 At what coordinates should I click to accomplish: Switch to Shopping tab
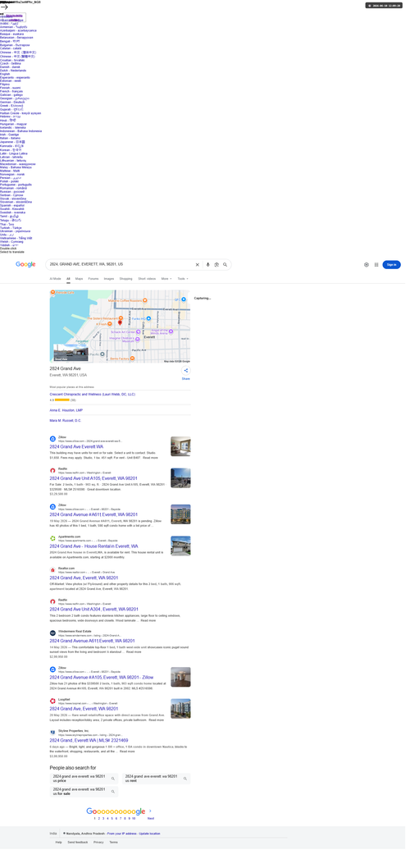tap(126, 278)
